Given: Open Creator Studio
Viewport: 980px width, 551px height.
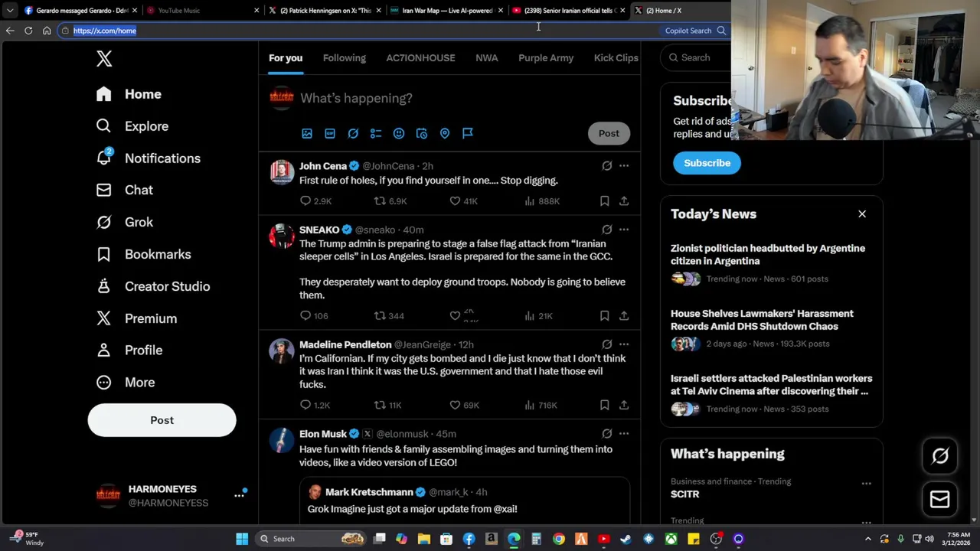Looking at the screenshot, I should click(x=152, y=286).
